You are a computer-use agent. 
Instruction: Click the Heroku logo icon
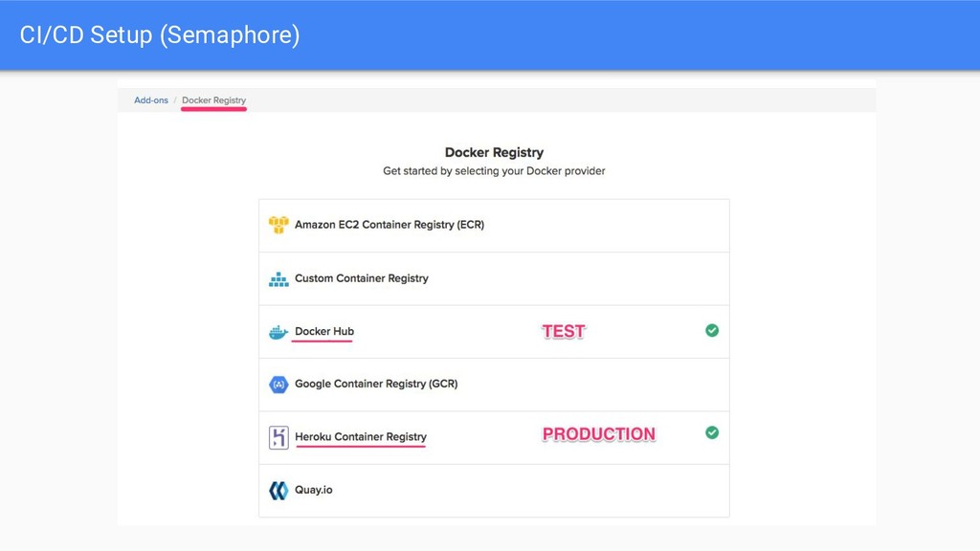coord(278,437)
